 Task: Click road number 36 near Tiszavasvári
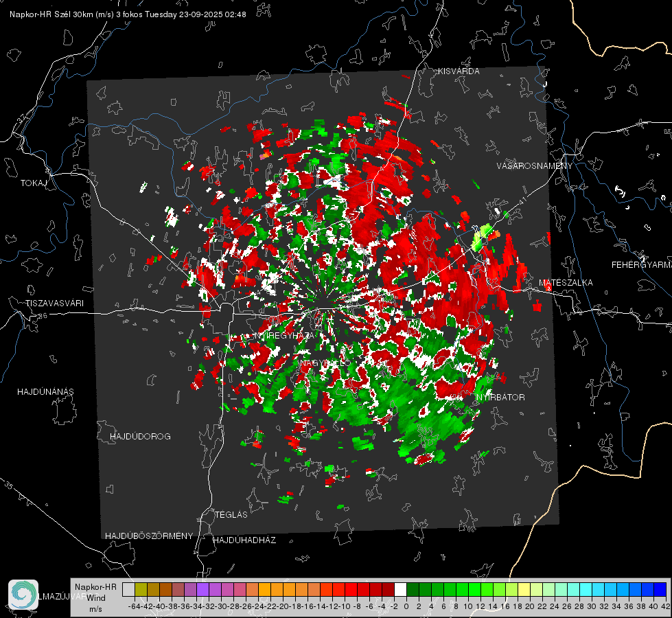pyautogui.click(x=43, y=316)
